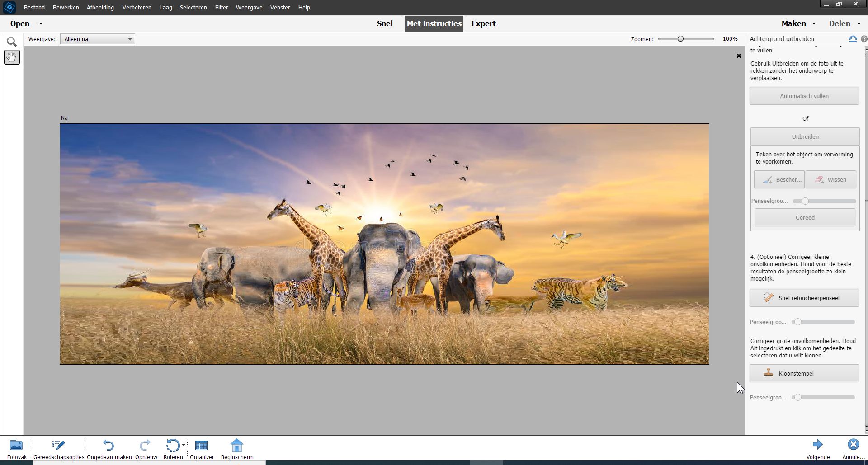The height and width of the screenshot is (465, 868).
Task: Open the Afbeelding menu
Action: (100, 8)
